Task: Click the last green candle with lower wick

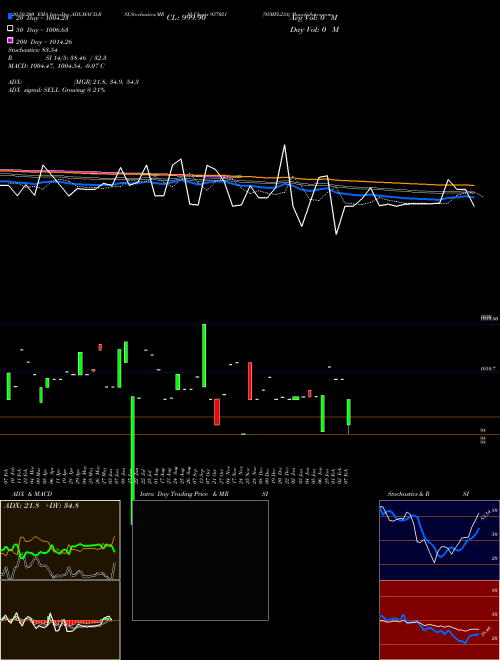Action: point(348,416)
